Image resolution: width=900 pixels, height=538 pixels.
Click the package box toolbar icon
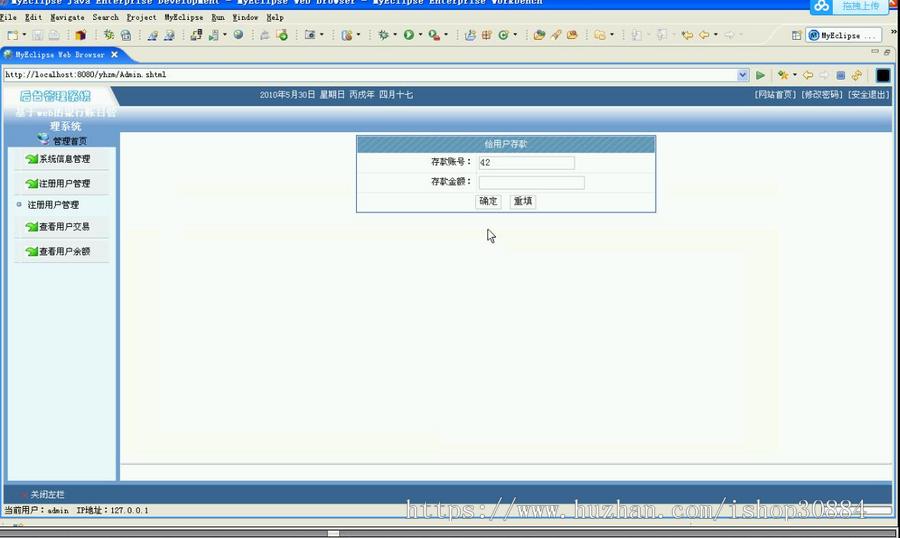pyautogui.click(x=80, y=35)
